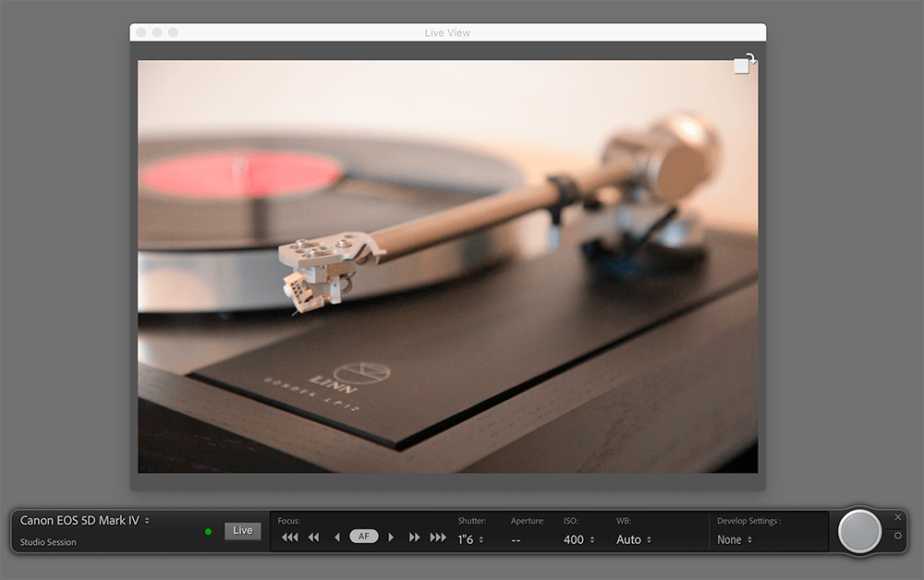Close the tethered capture bar
924x580 pixels.
point(897,517)
